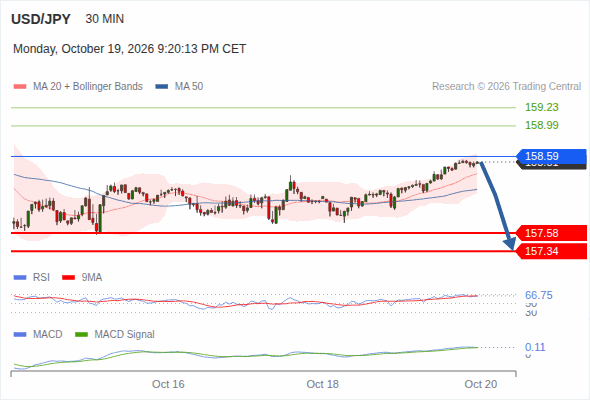Image resolution: width=590 pixels, height=400 pixels.
Task: Click the MACD Signal green swatch
Action: click(81, 335)
